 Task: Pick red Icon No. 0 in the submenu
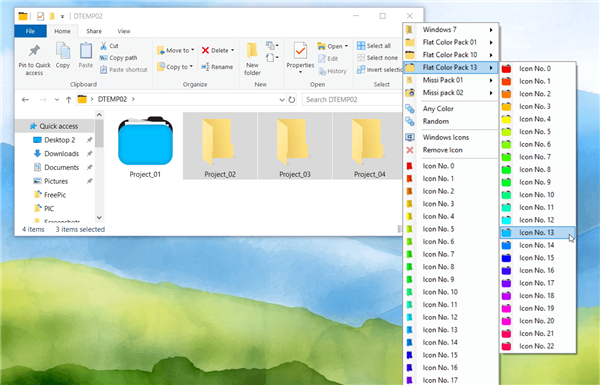538,69
